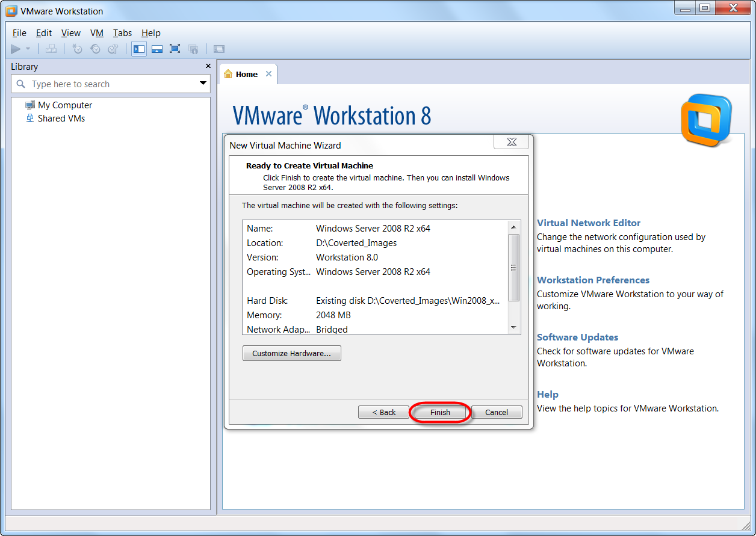Click the Back button in the wizard

pyautogui.click(x=383, y=412)
